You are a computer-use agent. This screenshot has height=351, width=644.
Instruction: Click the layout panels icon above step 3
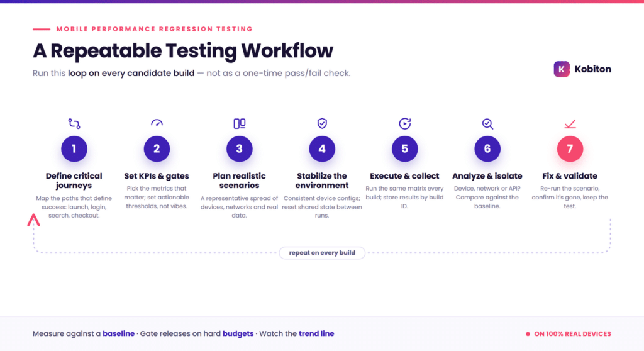(240, 123)
